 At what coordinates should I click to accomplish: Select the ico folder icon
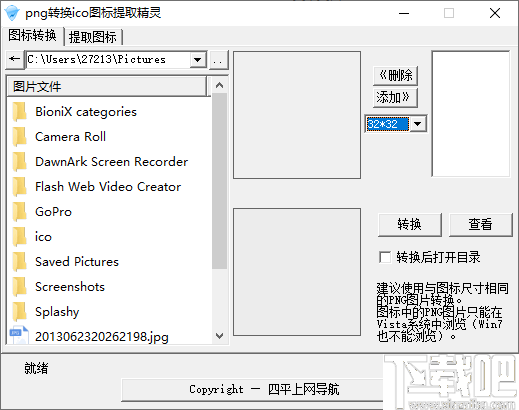click(x=20, y=237)
